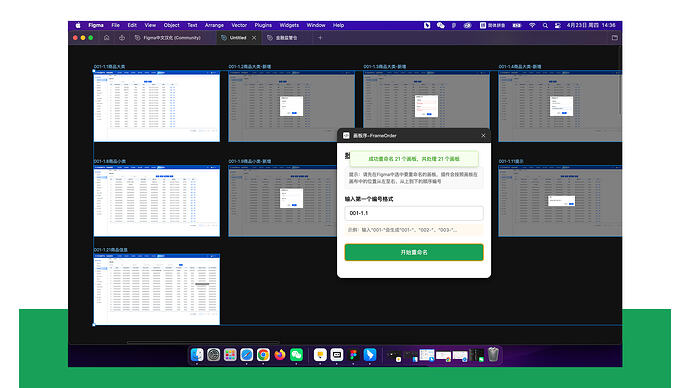
Task: Open the View menu
Action: click(x=150, y=26)
